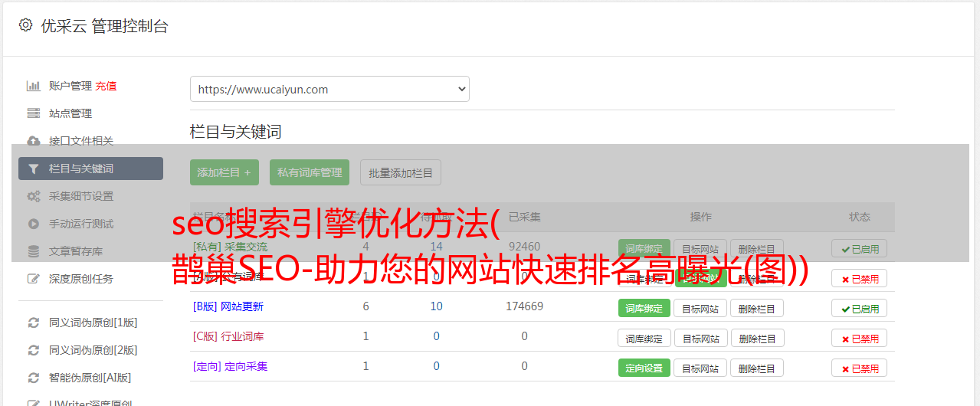The width and height of the screenshot is (980, 406).
Task: Delete the 定向采集 column with 删除栏目
Action: tap(757, 368)
